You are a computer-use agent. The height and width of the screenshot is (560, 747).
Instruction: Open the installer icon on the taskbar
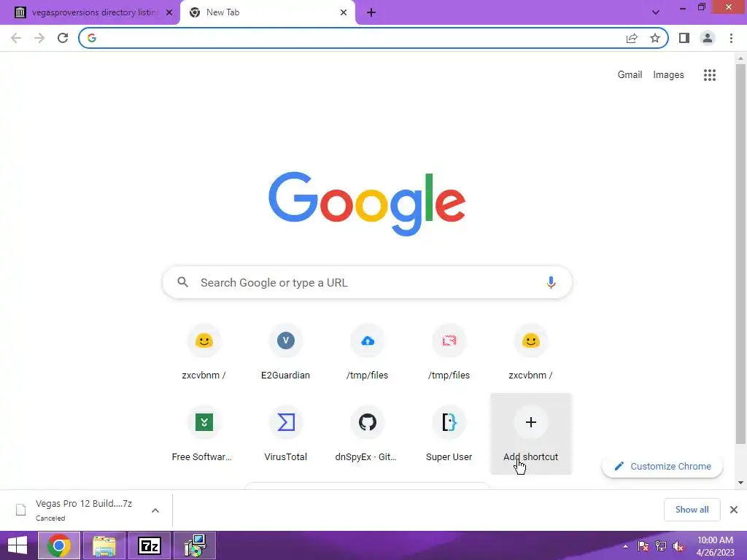click(195, 545)
